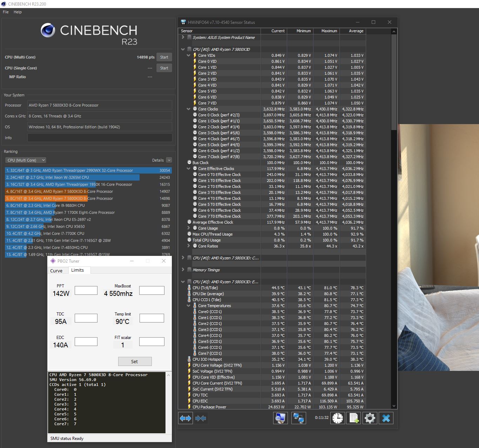Switch to the Curve tab in PBO2 Tuner
This screenshot has height=448, width=479.
click(x=56, y=271)
